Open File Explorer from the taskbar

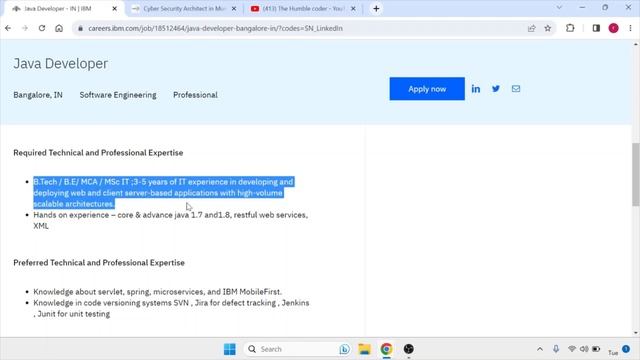pos(364,349)
